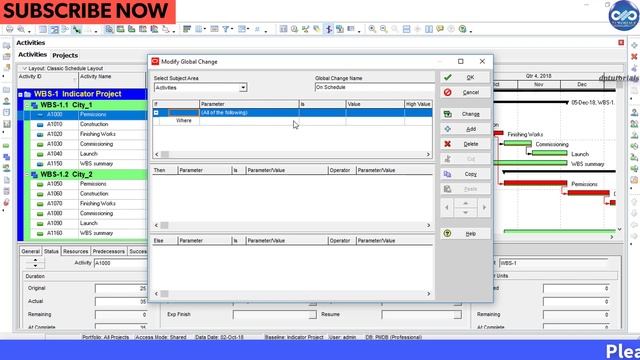
Task: Open the General details tab
Action: point(30,251)
